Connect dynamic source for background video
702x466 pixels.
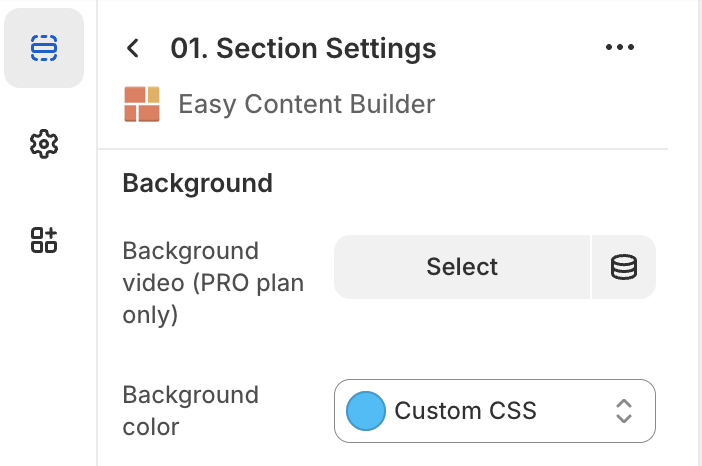tap(624, 267)
